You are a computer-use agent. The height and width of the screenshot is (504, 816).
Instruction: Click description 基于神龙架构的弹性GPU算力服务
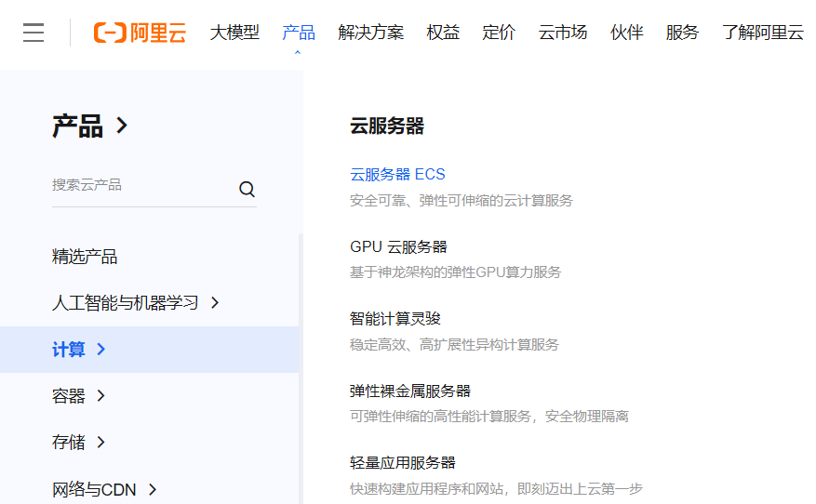(455, 272)
